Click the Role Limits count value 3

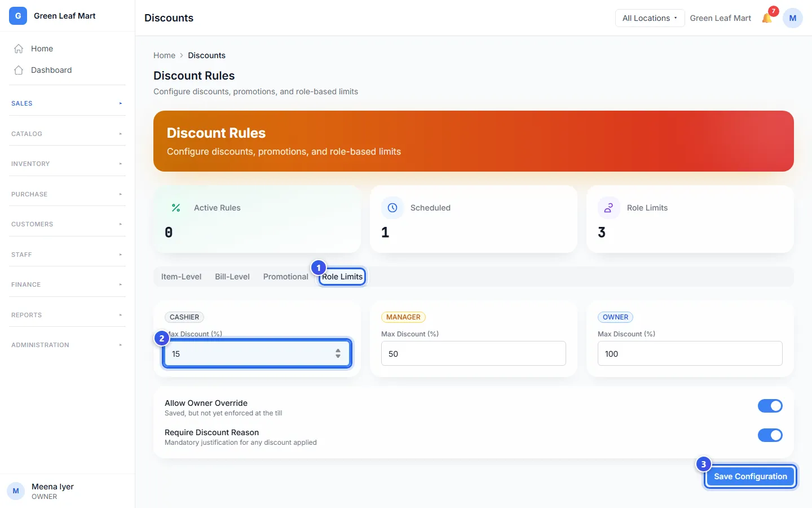tap(602, 233)
